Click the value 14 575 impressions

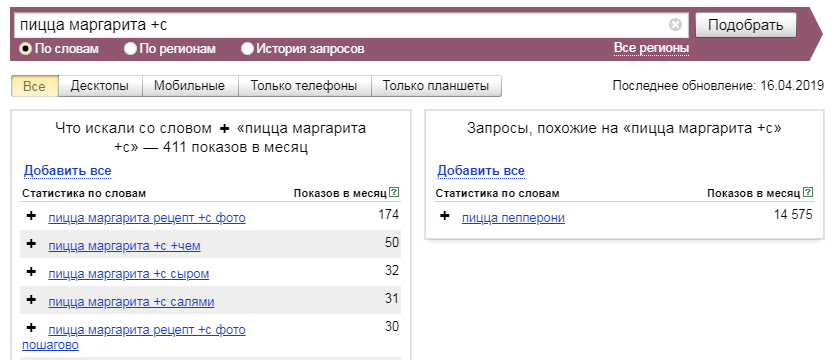coord(794,215)
